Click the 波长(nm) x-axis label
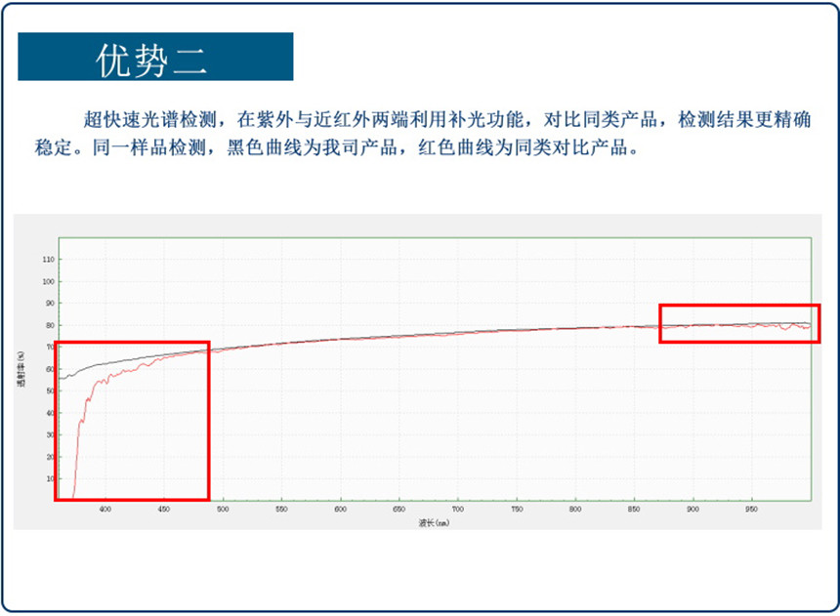Viewport: 840px width, 616px height. [x=434, y=522]
